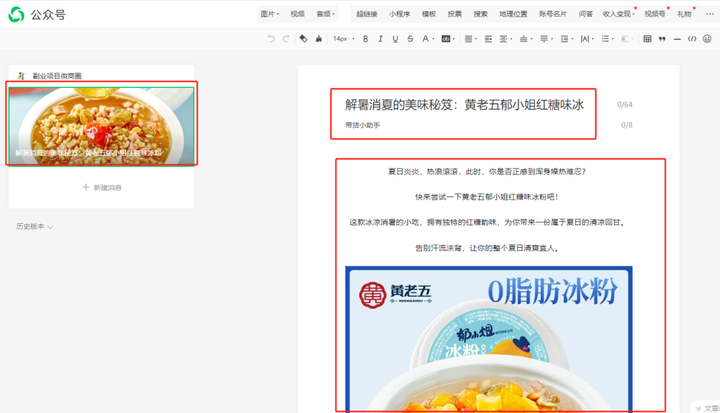Screen dimensions: 720x413
Task: Open the list style dropdown
Action: click(608, 39)
